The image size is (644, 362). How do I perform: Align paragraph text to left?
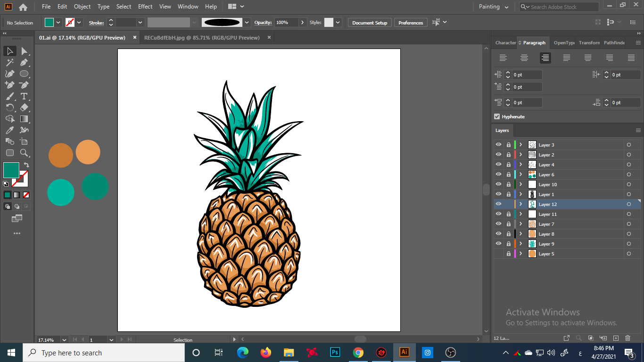pyautogui.click(x=503, y=58)
